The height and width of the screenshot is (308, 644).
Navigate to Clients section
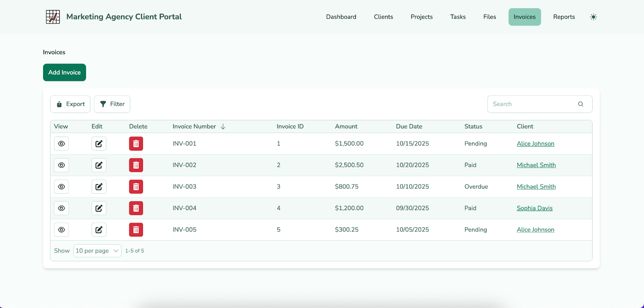coord(383,17)
